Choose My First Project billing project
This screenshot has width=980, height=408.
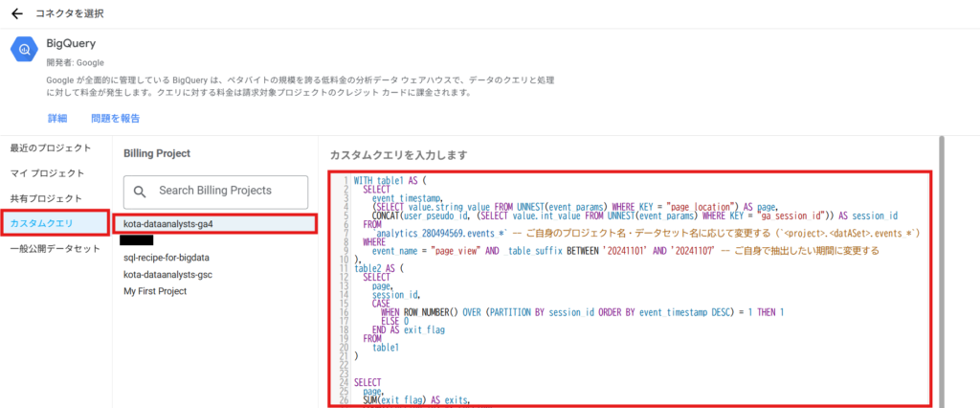click(155, 291)
